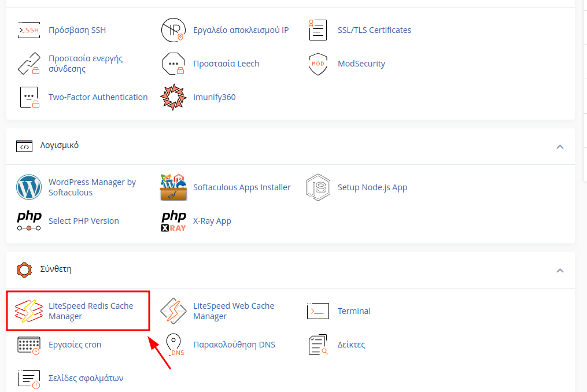Collapse the Σύνθετη section chevron
The width and height of the screenshot is (587, 392).
point(560,271)
